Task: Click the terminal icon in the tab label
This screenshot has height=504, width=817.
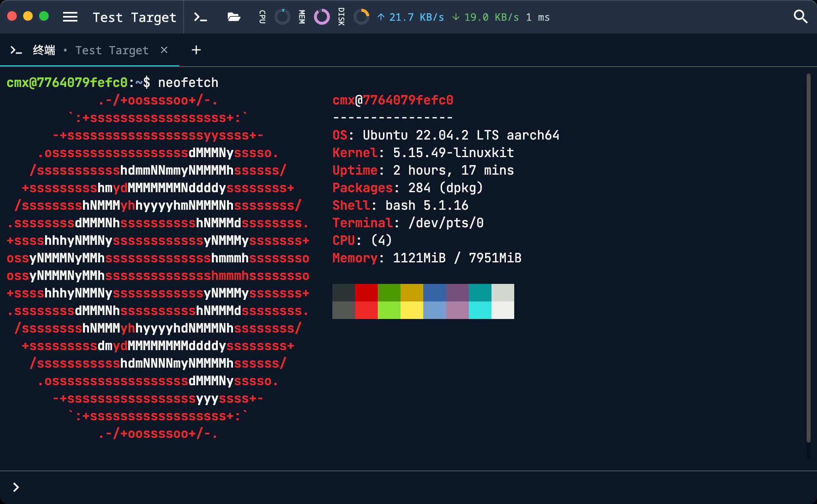Action: 16,50
